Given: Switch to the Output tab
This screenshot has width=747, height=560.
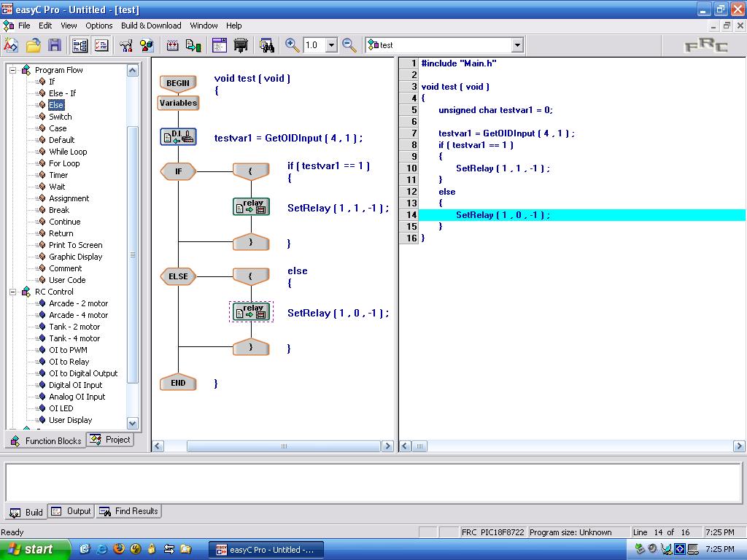Looking at the screenshot, I should [x=71, y=511].
